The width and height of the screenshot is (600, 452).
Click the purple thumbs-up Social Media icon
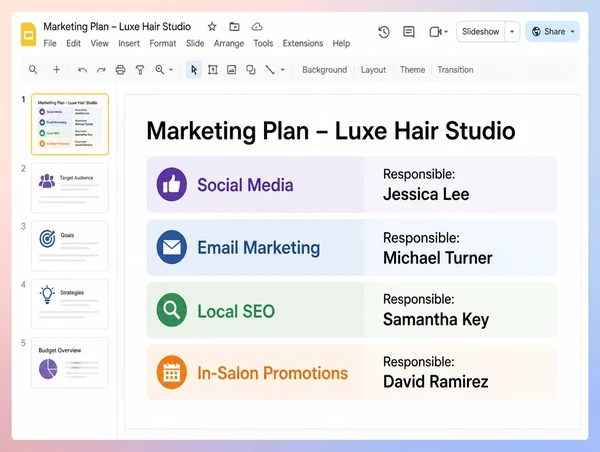(x=172, y=184)
